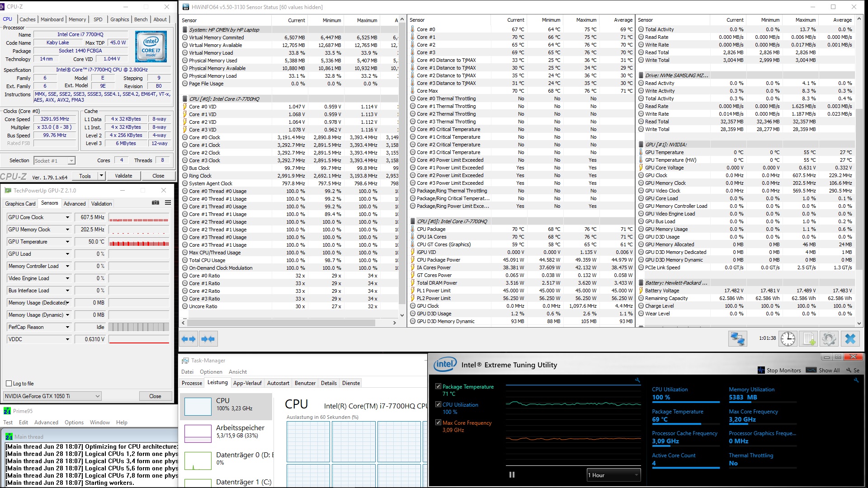
Task: Click HWiNFO logging start document icon
Action: coord(809,338)
